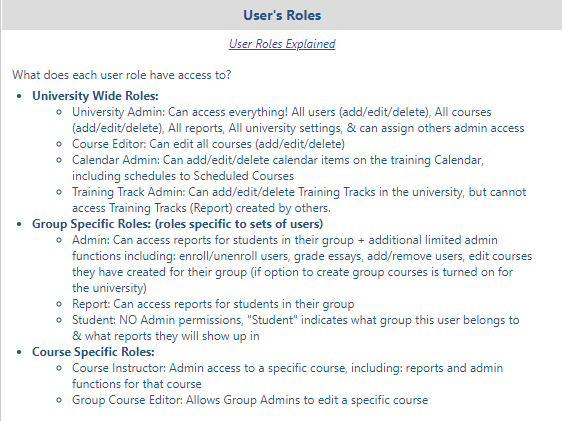Click the circle bullet beside Report role
Image resolution: width=563 pixels, height=421 pixels.
point(59,304)
